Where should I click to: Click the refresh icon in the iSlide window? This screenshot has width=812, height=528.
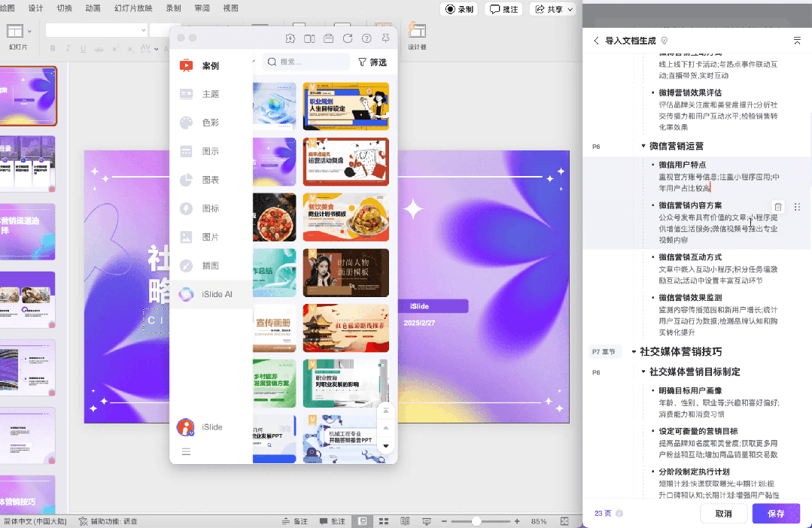[x=347, y=38]
